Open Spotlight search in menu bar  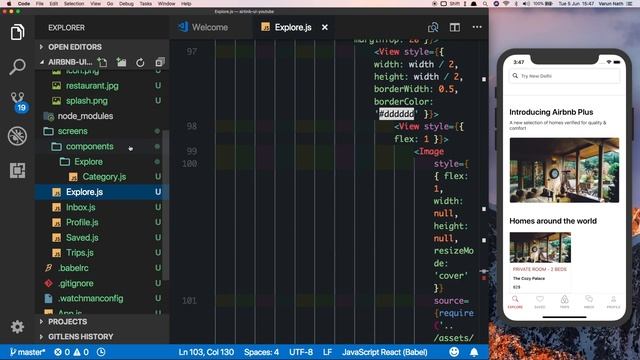click(485, 4)
